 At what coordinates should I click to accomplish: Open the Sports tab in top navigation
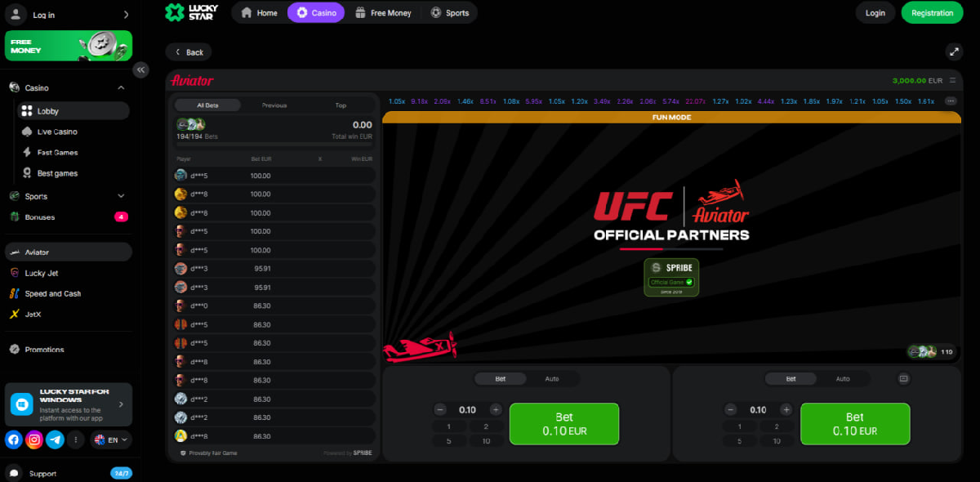450,13
